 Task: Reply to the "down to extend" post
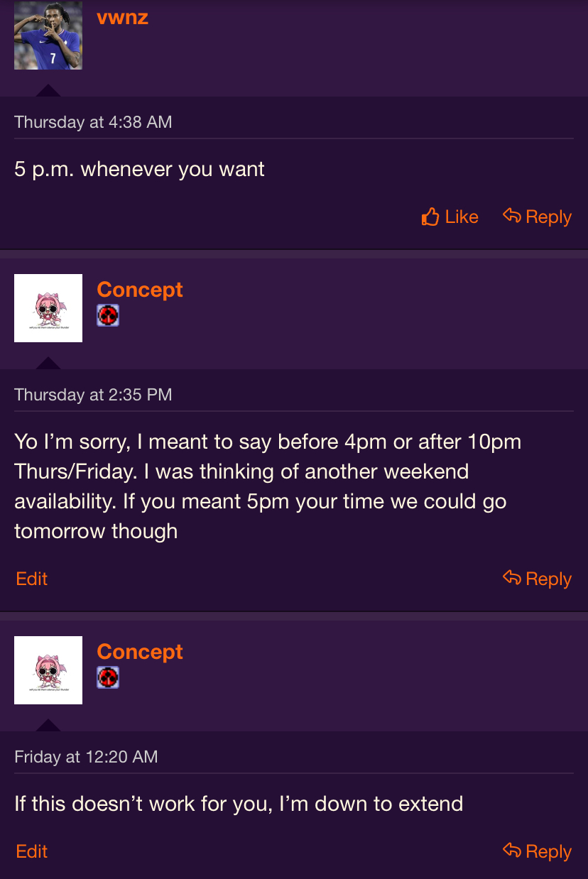point(537,851)
